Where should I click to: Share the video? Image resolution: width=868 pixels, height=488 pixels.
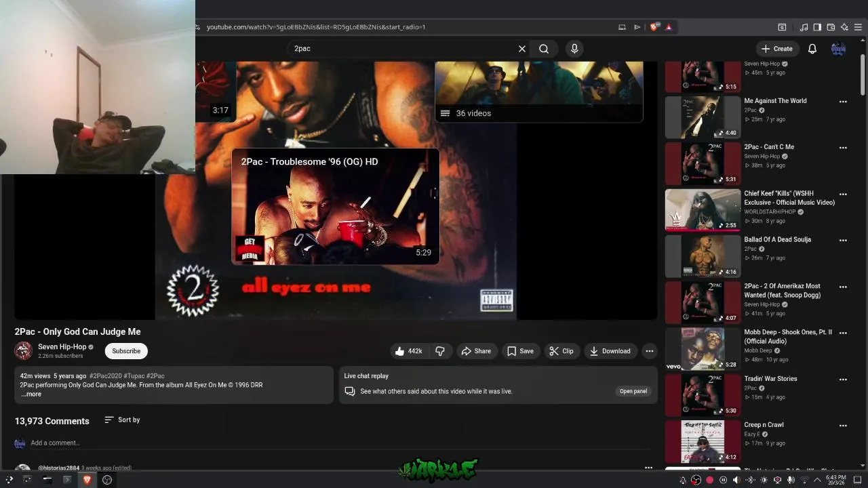point(476,351)
